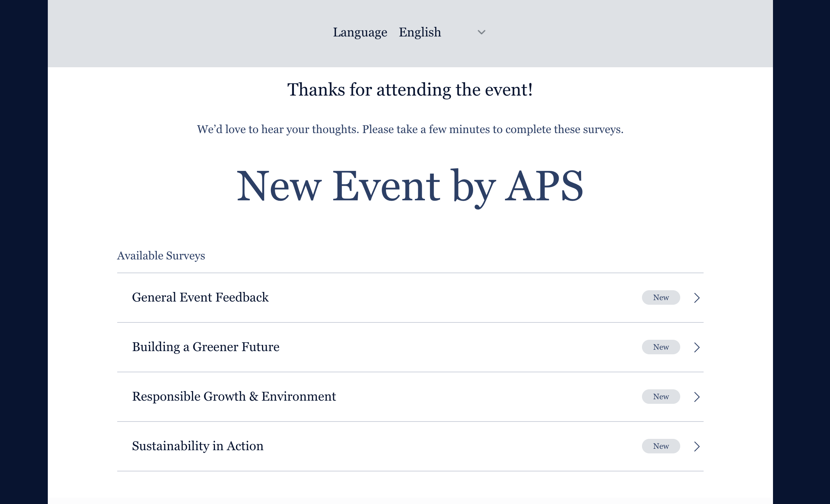Click New badge on General Event Feedback
830x504 pixels.
pos(661,298)
